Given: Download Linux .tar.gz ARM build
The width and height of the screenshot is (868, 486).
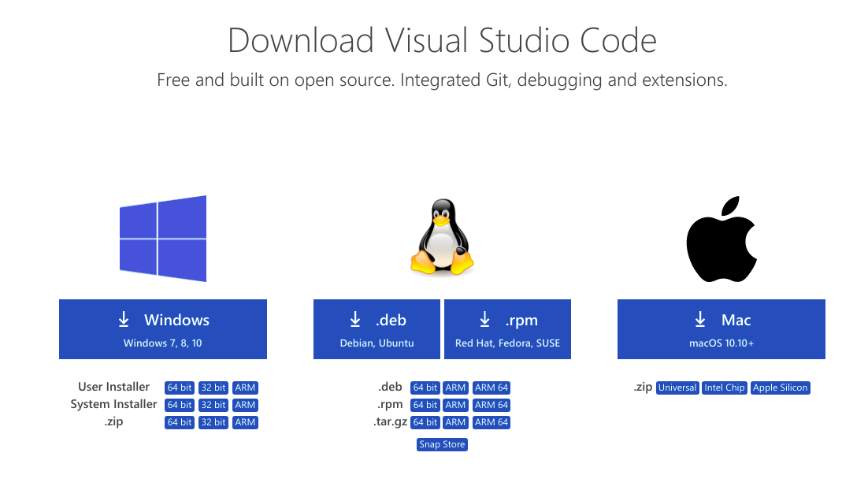Looking at the screenshot, I should [x=455, y=422].
